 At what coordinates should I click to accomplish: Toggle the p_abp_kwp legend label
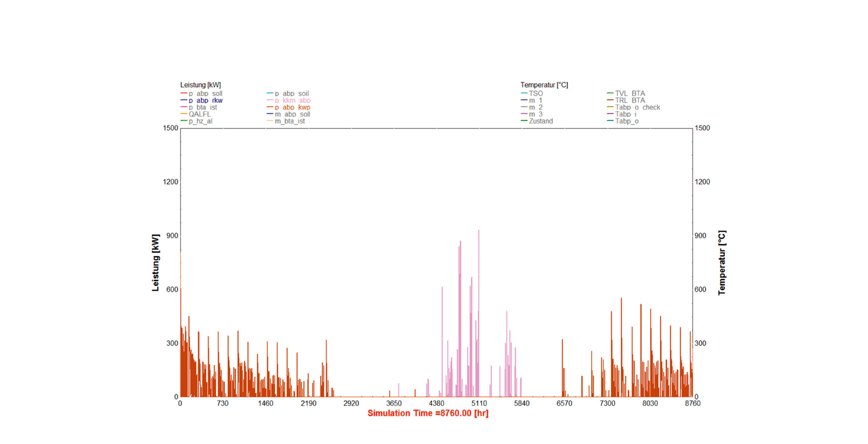292,107
